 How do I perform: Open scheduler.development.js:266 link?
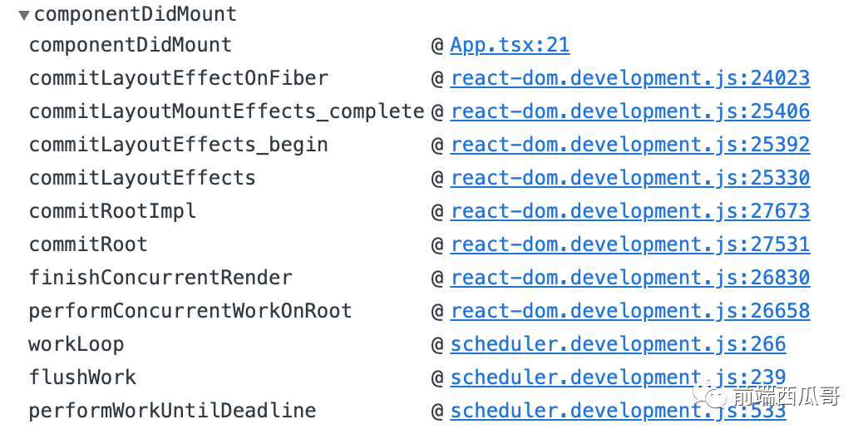coord(618,343)
